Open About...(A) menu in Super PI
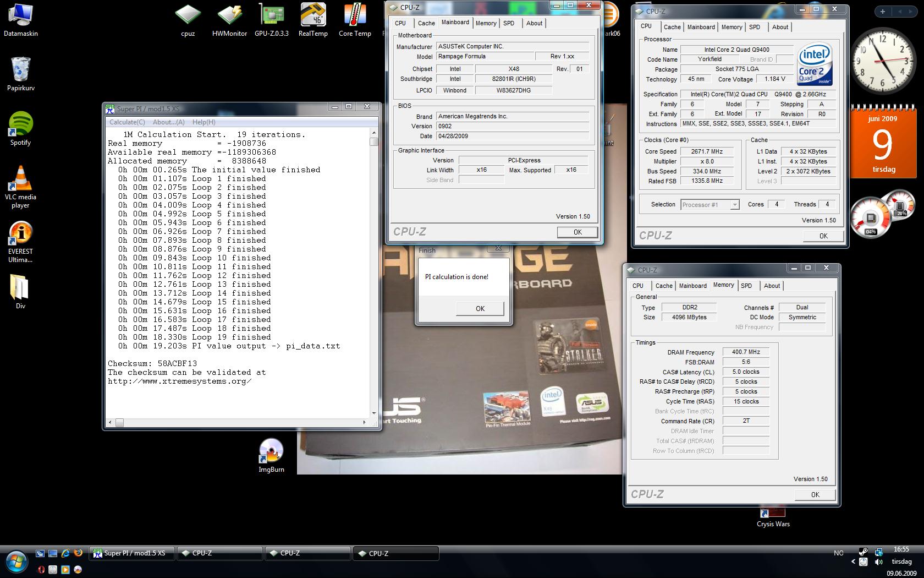Screen dimensions: 924x578 (x=169, y=122)
